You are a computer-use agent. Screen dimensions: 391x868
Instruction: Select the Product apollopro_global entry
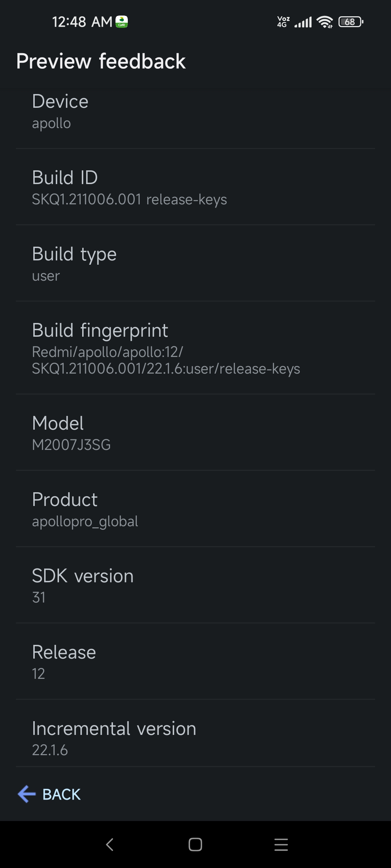[195, 509]
